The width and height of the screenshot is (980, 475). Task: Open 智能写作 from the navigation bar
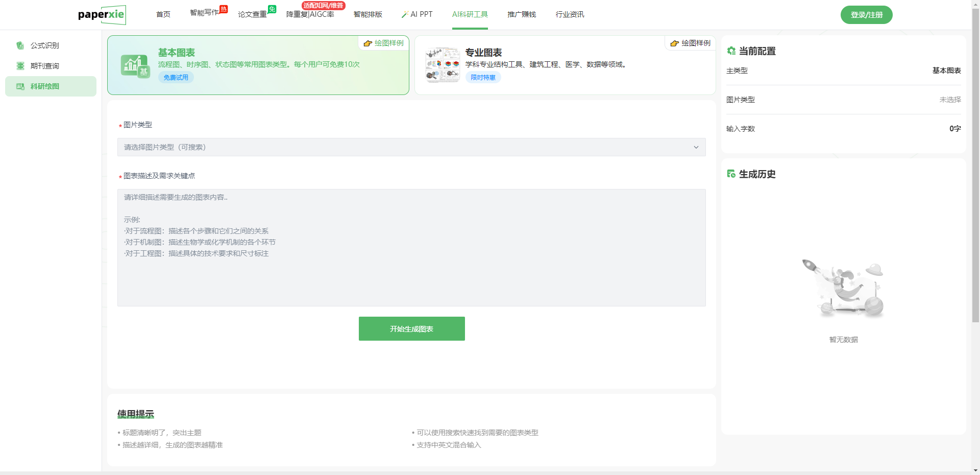(x=204, y=13)
